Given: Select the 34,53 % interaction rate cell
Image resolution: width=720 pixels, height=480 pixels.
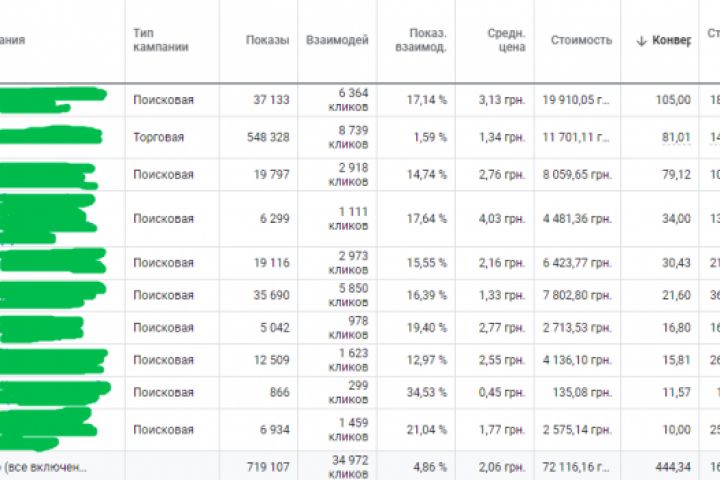Looking at the screenshot, I should [x=426, y=394].
